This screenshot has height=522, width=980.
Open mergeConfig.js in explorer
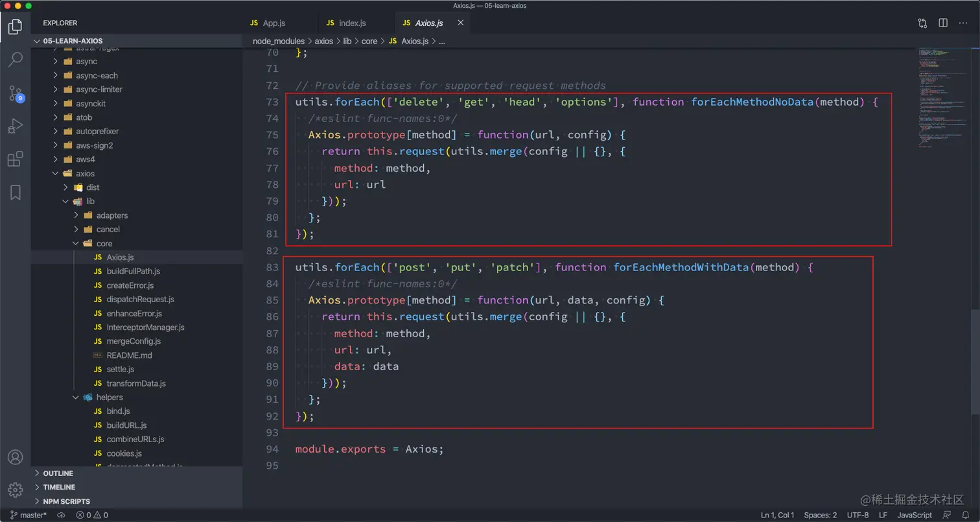(x=137, y=341)
